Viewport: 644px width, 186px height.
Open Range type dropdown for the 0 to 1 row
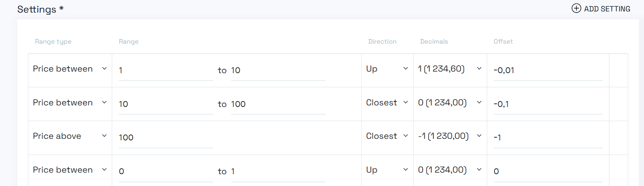coord(70,170)
